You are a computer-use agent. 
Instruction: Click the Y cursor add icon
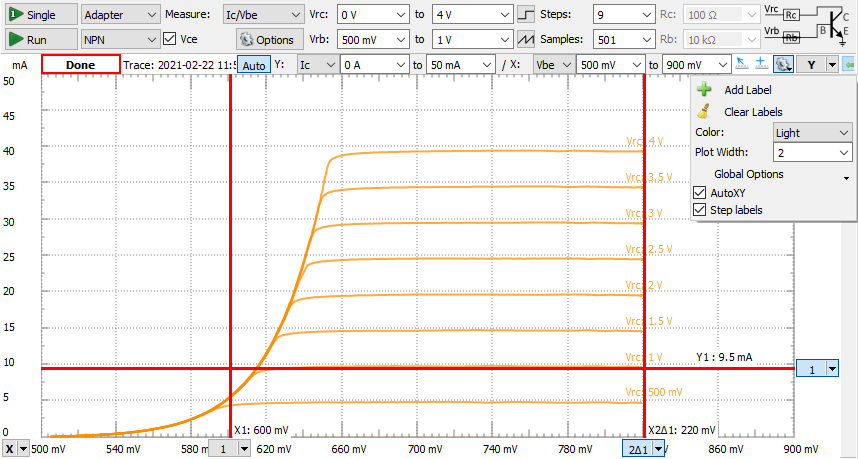761,63
